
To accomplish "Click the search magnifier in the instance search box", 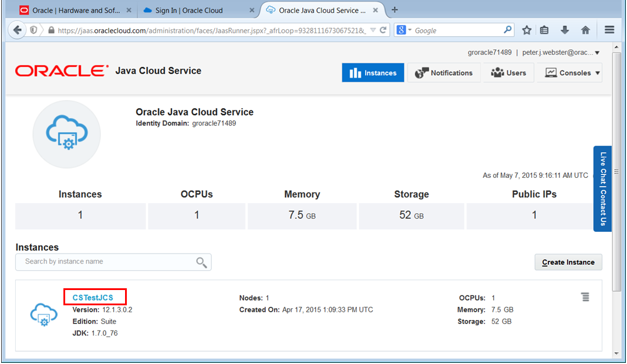I will coord(202,262).
